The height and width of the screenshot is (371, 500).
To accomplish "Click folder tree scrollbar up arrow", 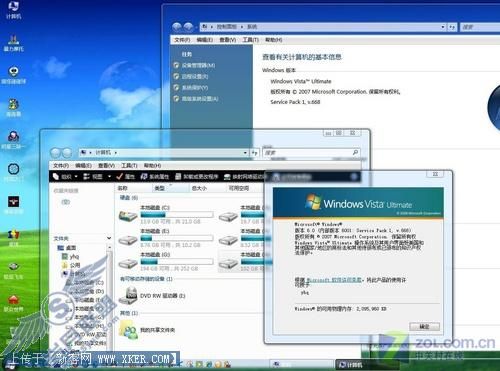I will (x=109, y=247).
